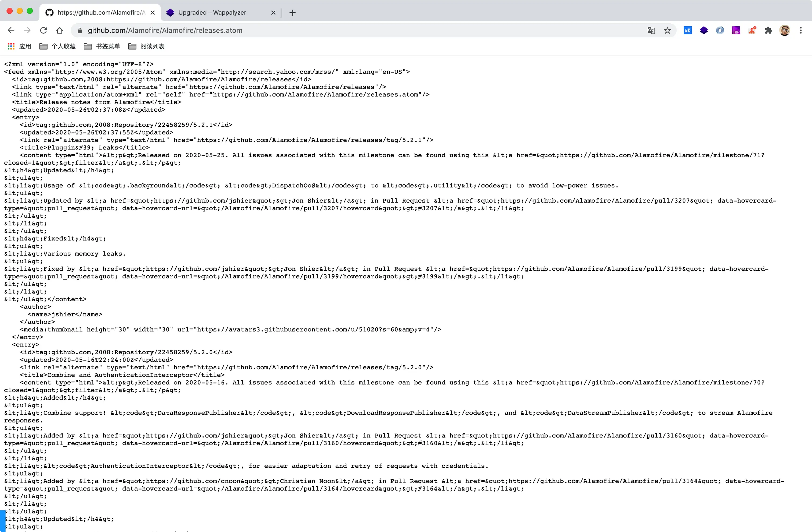
Task: Click the puzzle piece extensions icon
Action: coord(769,30)
